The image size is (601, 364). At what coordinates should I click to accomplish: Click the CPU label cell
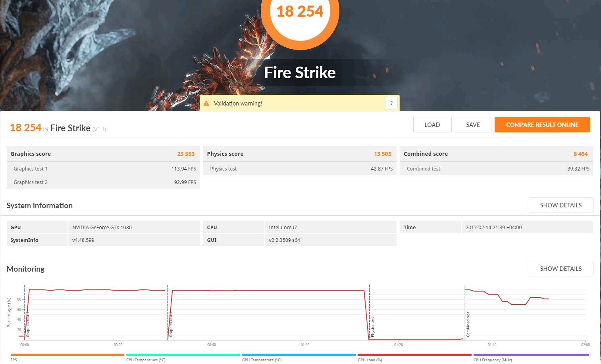(233, 227)
